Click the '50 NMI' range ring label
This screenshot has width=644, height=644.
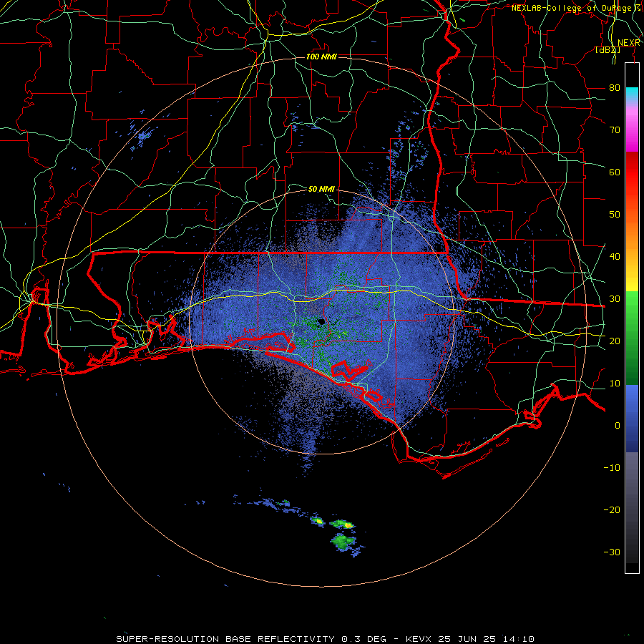321,189
